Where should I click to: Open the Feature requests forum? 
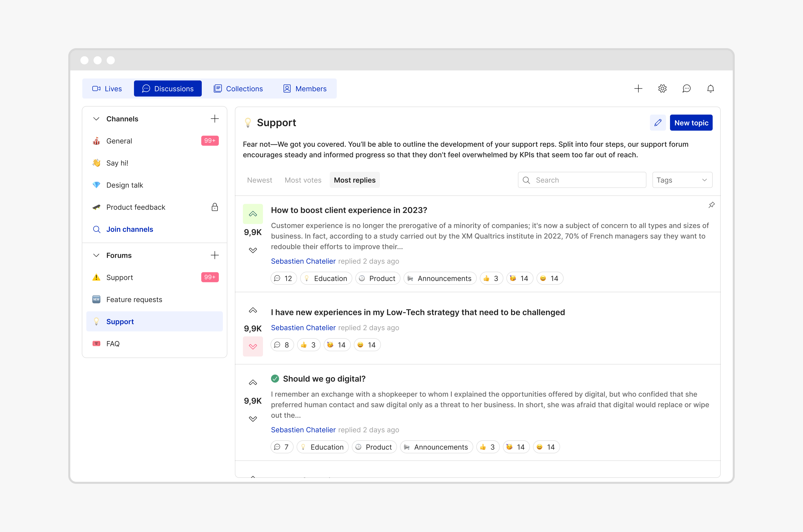[154, 299]
